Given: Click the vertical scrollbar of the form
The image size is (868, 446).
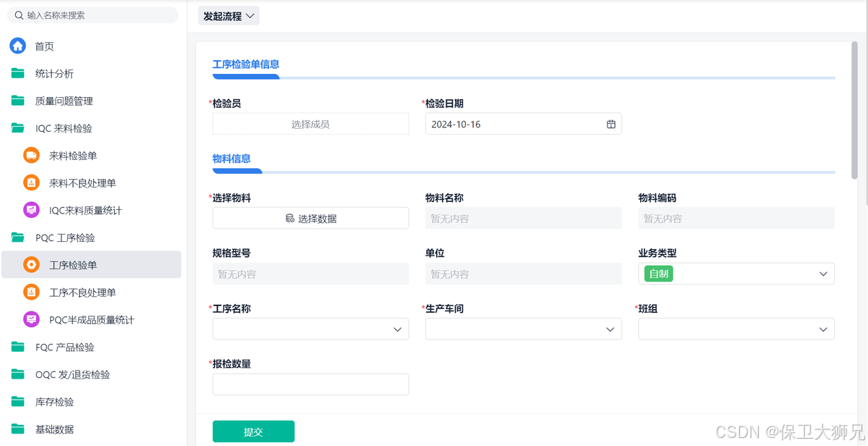Looking at the screenshot, I should coord(854,111).
